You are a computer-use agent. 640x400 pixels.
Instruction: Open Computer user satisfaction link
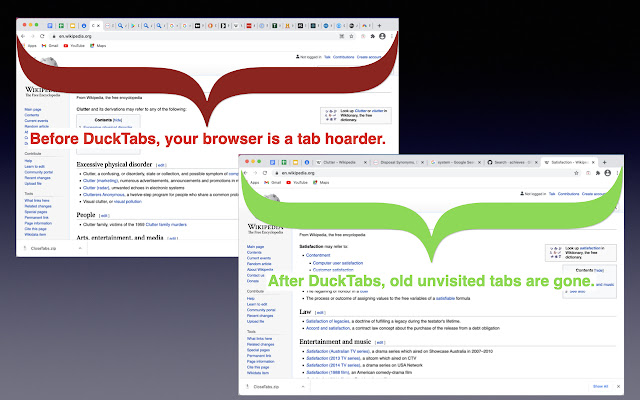click(338, 263)
